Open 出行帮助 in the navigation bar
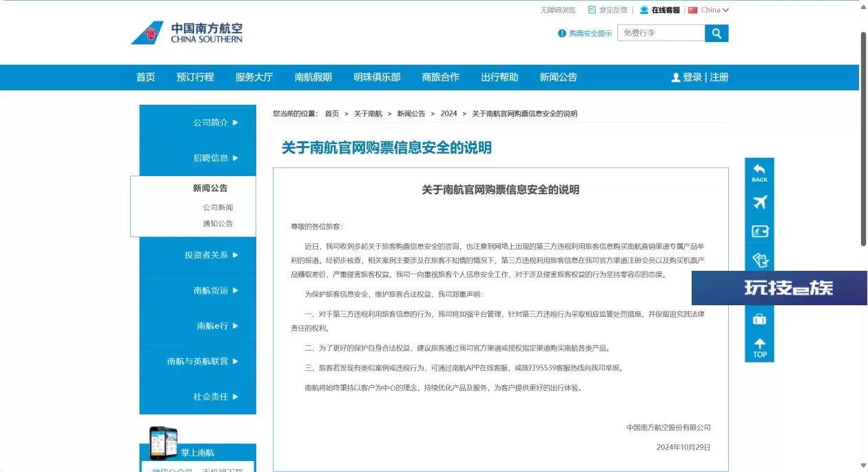 (499, 77)
